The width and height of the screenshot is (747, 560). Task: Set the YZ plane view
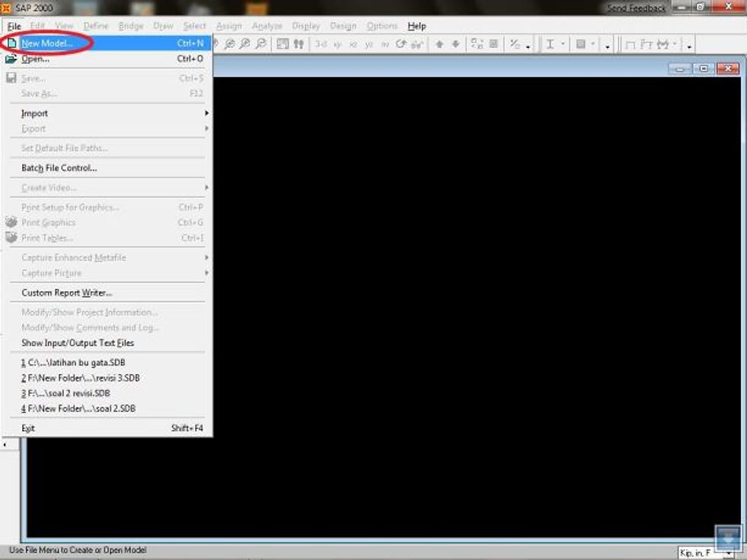tap(369, 44)
